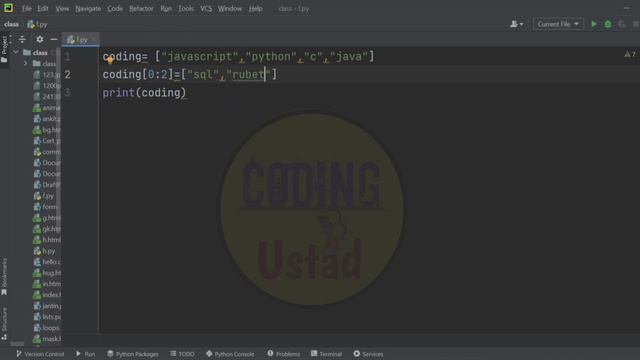Place cursor in "python" string on line 1
Screen dimensions: 640x360
(271, 56)
